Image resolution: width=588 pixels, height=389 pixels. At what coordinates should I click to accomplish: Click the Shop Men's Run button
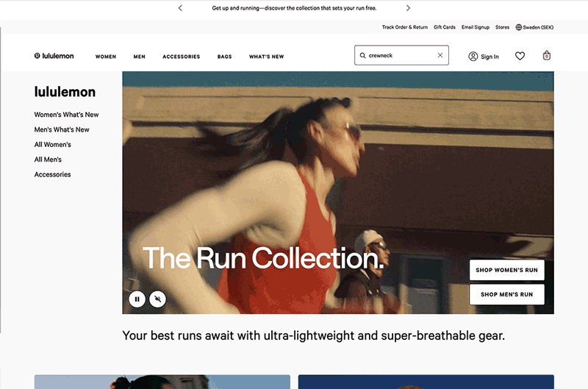pyautogui.click(x=506, y=294)
